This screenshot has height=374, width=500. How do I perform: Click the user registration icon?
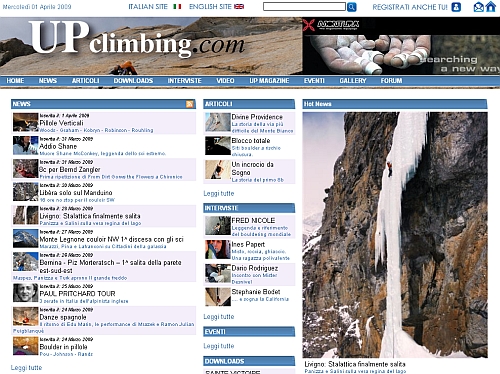[456, 7]
